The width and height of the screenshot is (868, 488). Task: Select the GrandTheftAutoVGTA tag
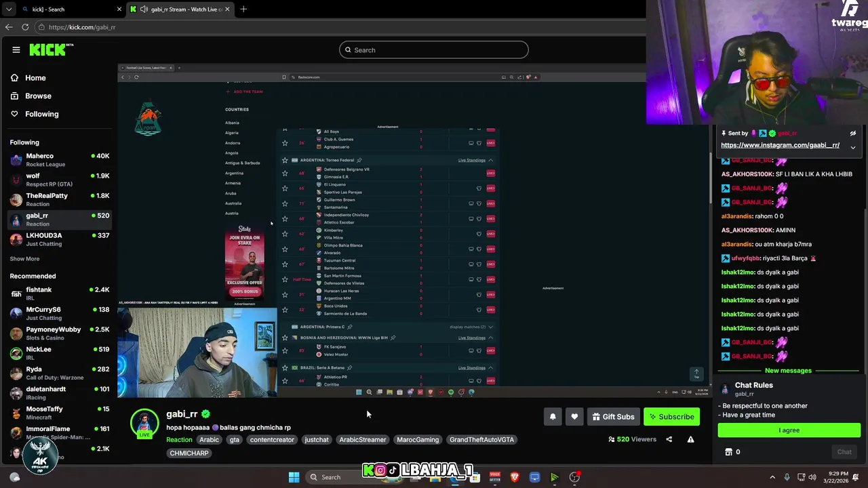481,440
